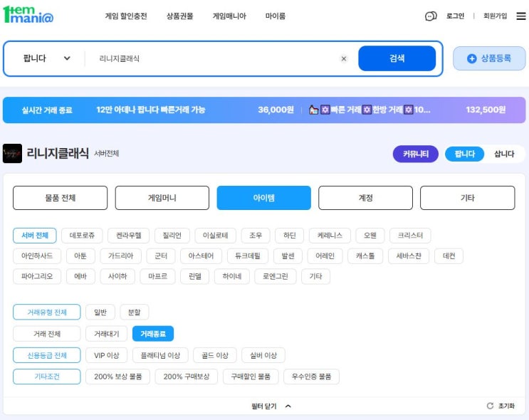Image resolution: width=529 pixels, height=420 pixels.
Task: Click the ItemMania logo
Action: coord(28,15)
